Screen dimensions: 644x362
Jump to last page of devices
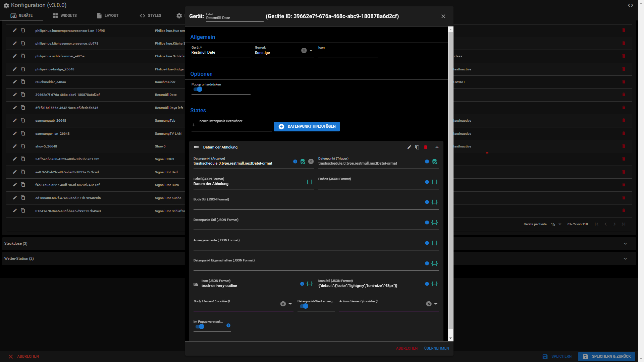[624, 224]
